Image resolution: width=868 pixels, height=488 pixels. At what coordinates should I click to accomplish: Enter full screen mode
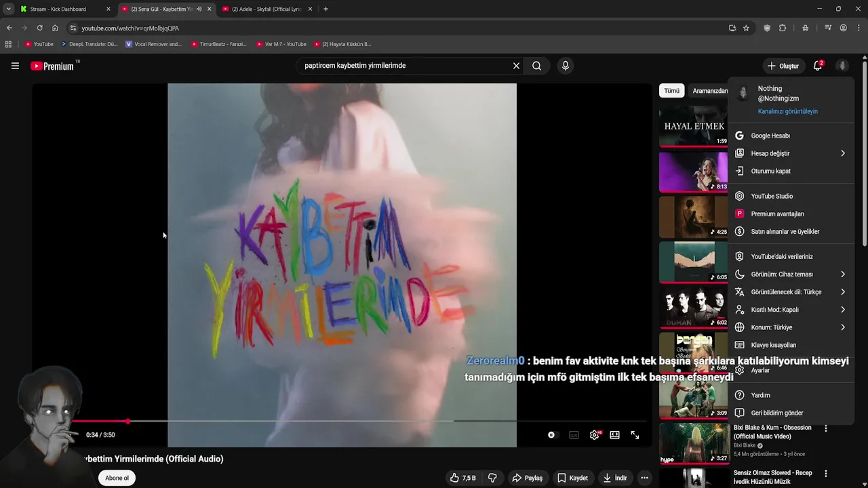pyautogui.click(x=635, y=435)
